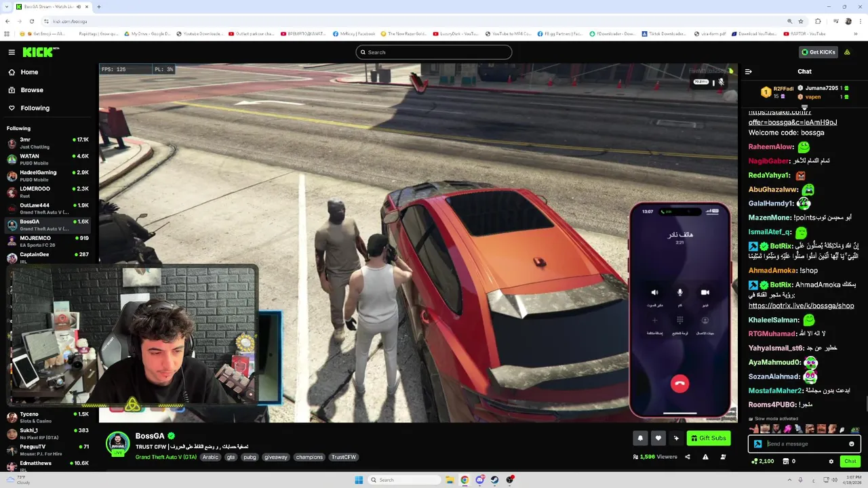Toggle the heart follow button
Image resolution: width=868 pixels, height=488 pixels.
point(658,438)
